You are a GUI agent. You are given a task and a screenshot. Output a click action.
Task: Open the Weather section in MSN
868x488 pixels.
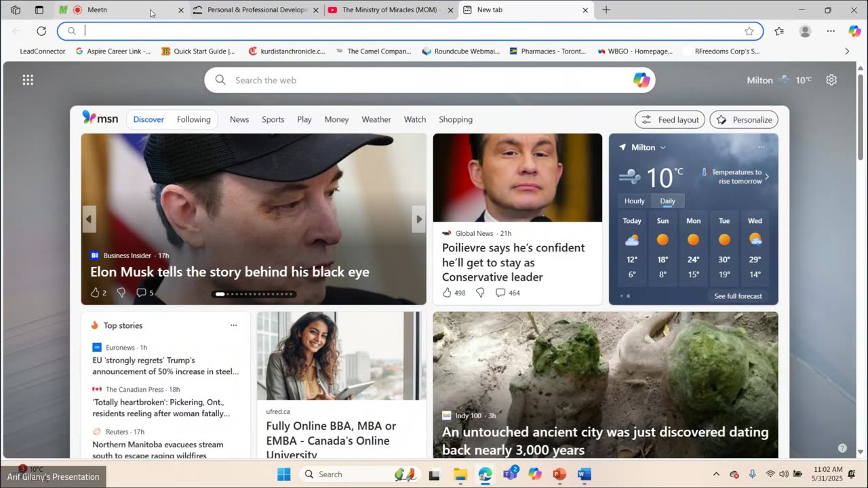[x=376, y=119]
